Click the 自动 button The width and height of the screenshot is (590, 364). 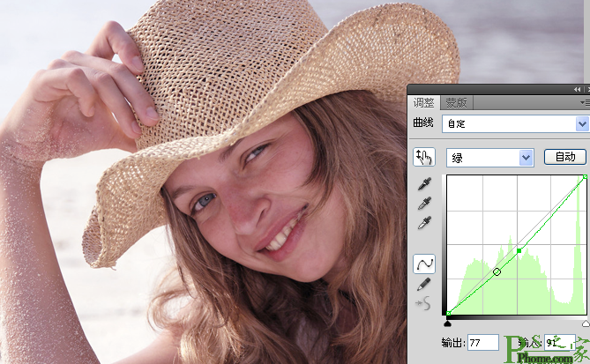[x=565, y=157]
